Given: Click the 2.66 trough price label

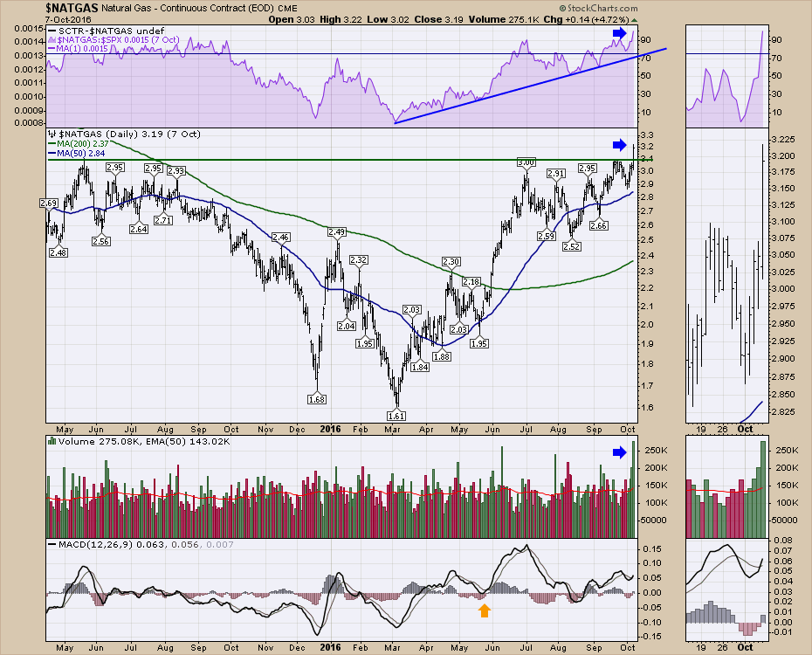Looking at the screenshot, I should tap(599, 225).
